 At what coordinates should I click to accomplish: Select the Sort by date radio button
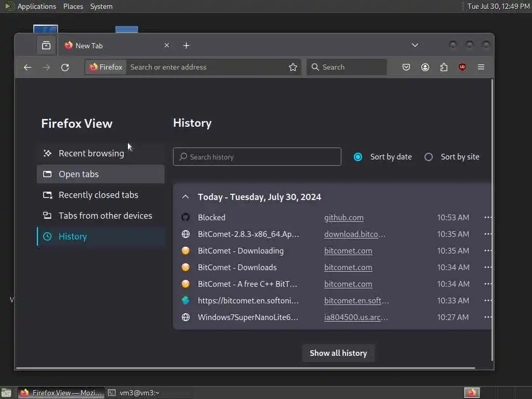(x=358, y=157)
